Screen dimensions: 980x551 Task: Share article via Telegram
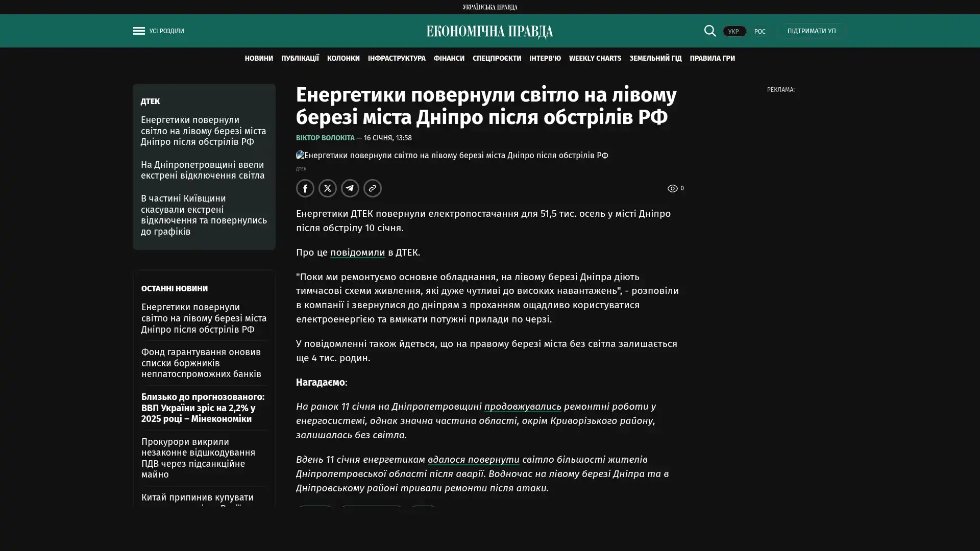(x=350, y=188)
